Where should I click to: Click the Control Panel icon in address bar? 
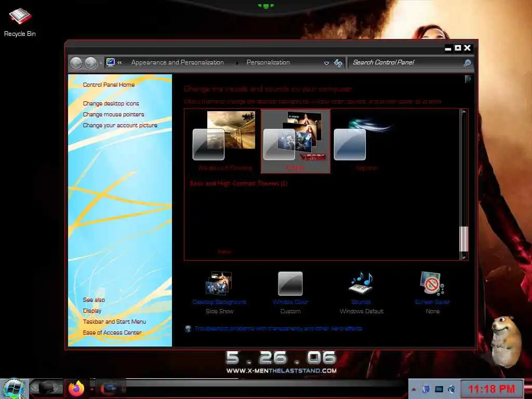(110, 62)
